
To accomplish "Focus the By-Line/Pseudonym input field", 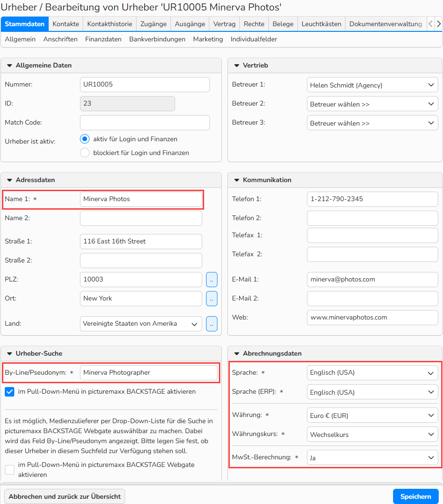I will tap(148, 373).
